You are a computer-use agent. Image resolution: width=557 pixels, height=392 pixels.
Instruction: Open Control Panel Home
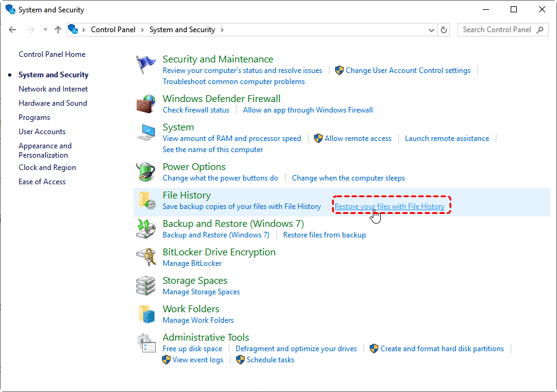tap(52, 54)
